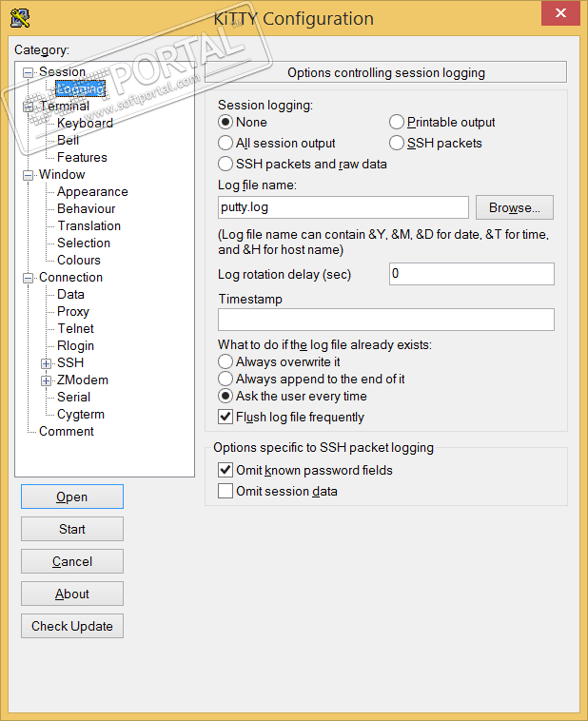Open the Appearance category
The image size is (588, 721).
tap(92, 192)
